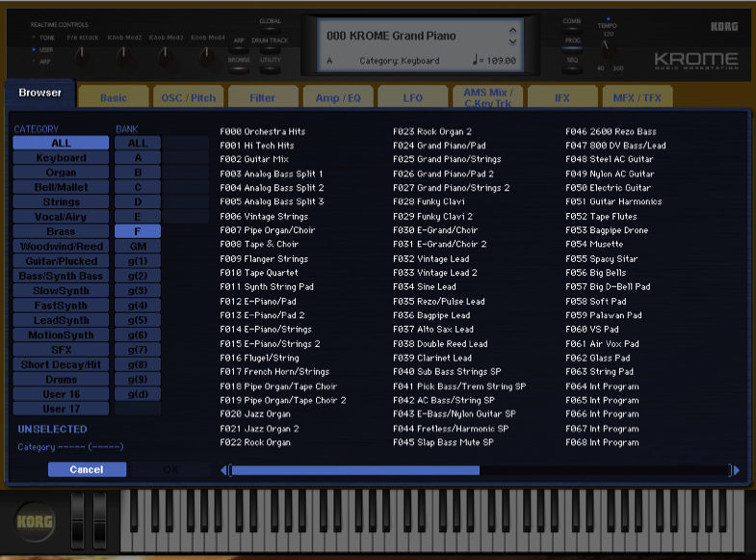Switch to the Amp / EQ tab

(338, 97)
